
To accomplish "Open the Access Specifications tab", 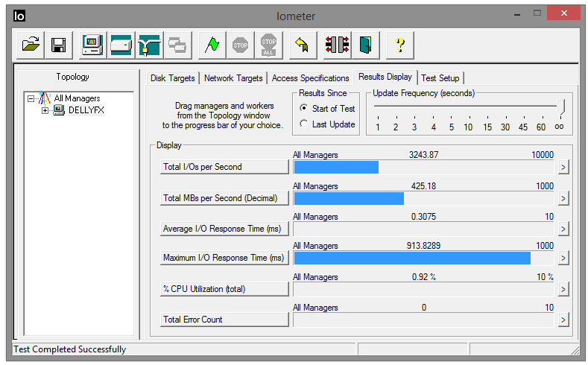I will [310, 78].
